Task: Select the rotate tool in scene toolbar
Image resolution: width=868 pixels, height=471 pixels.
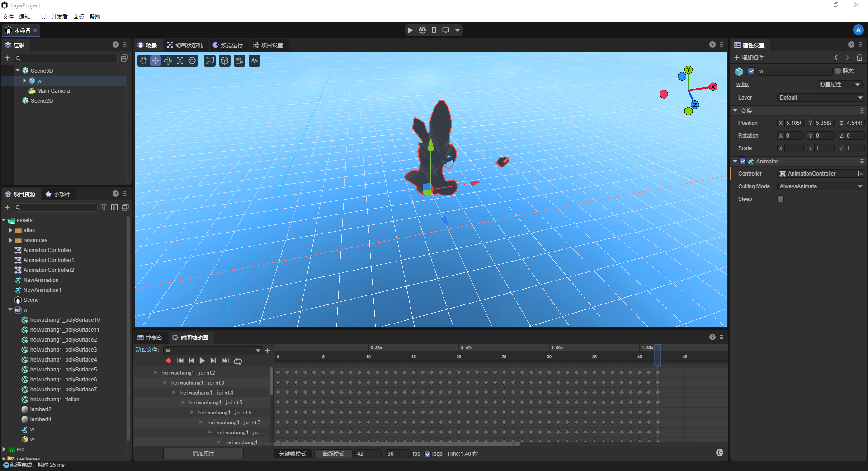Action: (x=168, y=61)
